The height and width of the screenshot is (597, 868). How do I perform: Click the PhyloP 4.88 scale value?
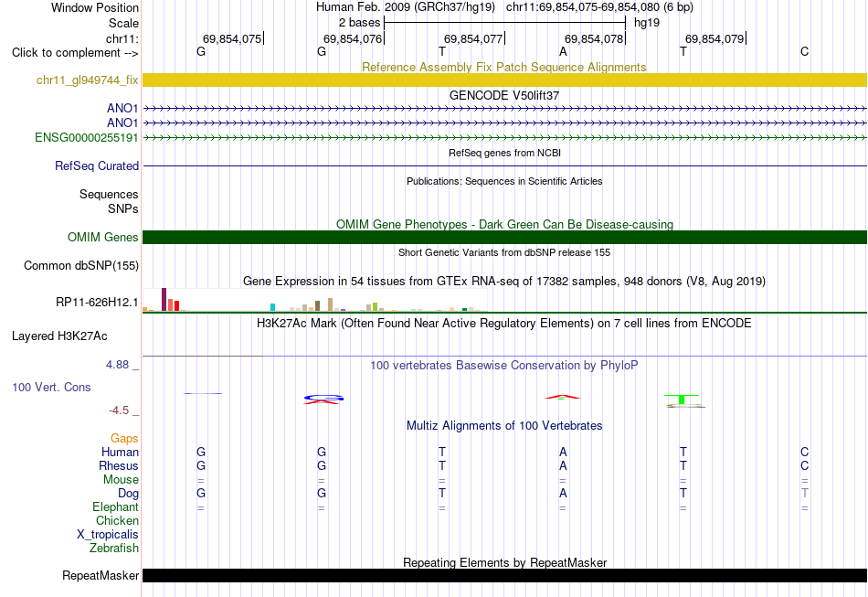point(117,365)
